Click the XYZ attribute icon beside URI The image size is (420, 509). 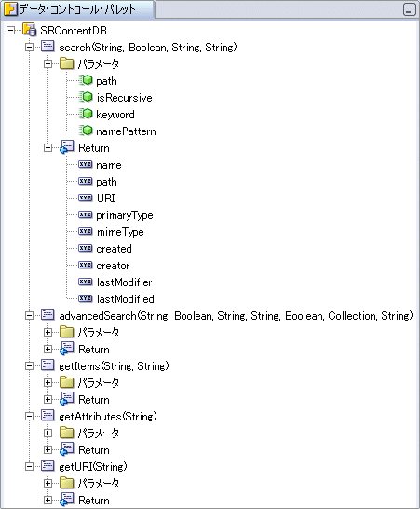click(86, 198)
